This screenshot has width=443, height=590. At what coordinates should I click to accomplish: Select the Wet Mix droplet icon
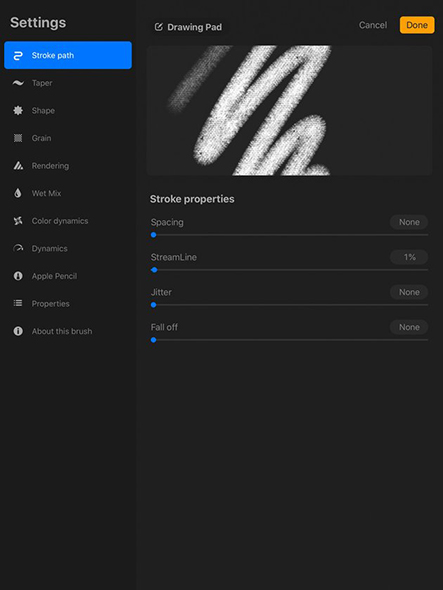[x=18, y=193]
